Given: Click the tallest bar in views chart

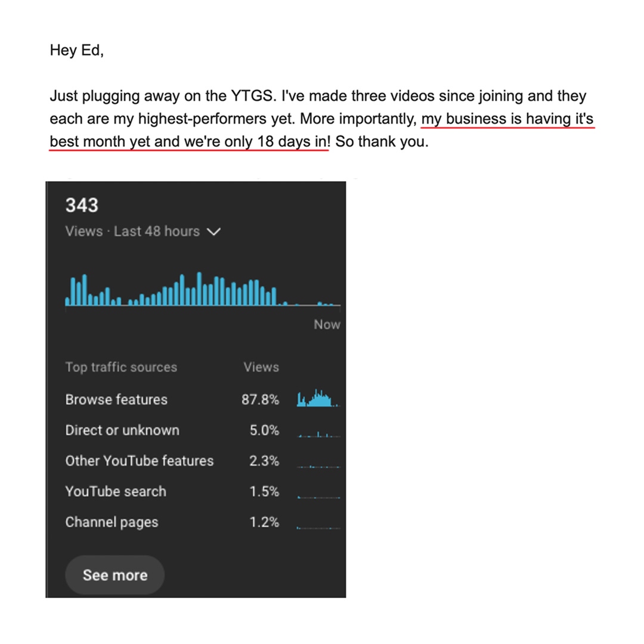Looking at the screenshot, I should (199, 289).
